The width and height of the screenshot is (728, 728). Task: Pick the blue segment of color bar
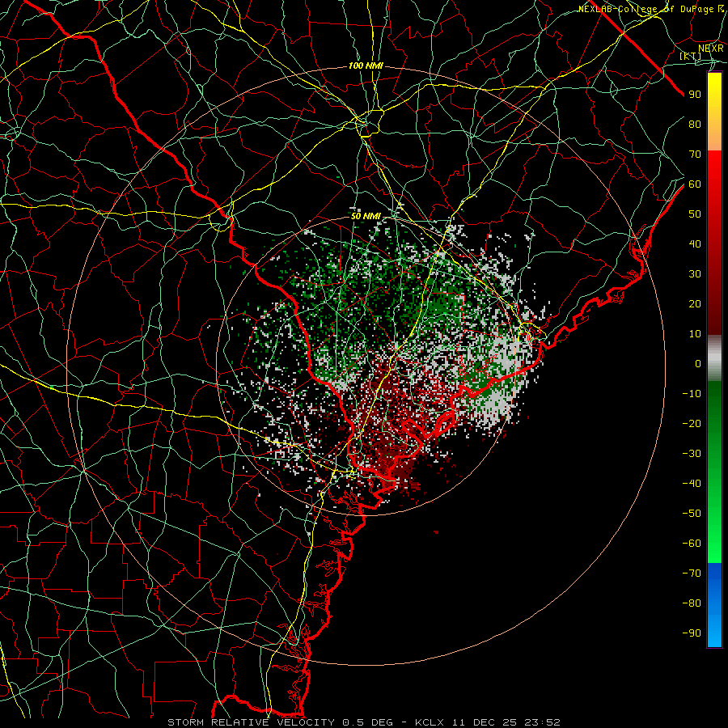coord(714,605)
